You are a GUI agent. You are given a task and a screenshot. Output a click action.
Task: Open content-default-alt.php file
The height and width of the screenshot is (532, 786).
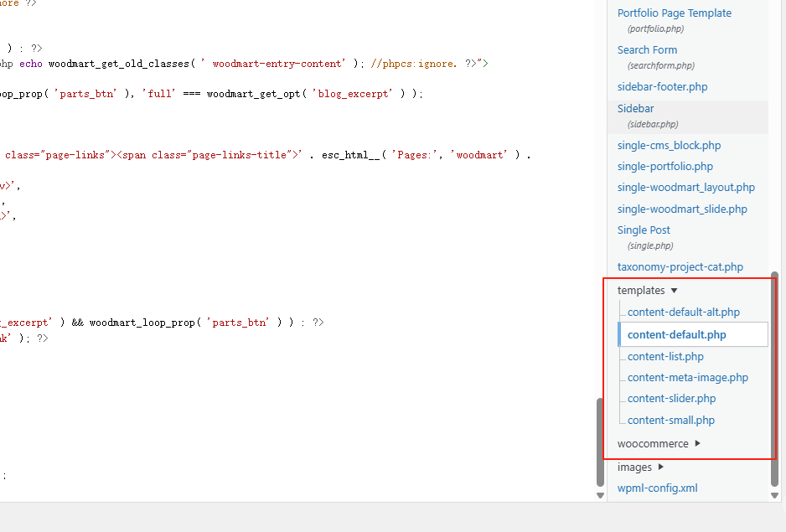683,312
